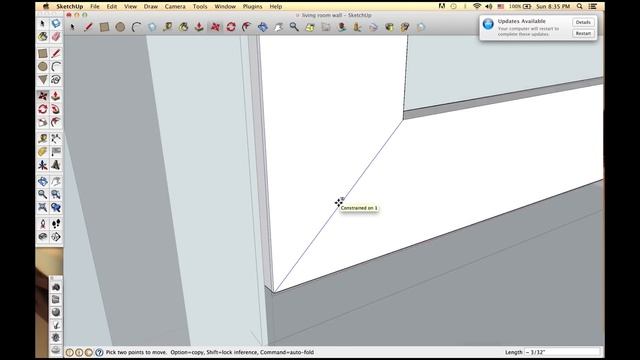Open the View menu
This screenshot has height=360, width=640.
(131, 7)
